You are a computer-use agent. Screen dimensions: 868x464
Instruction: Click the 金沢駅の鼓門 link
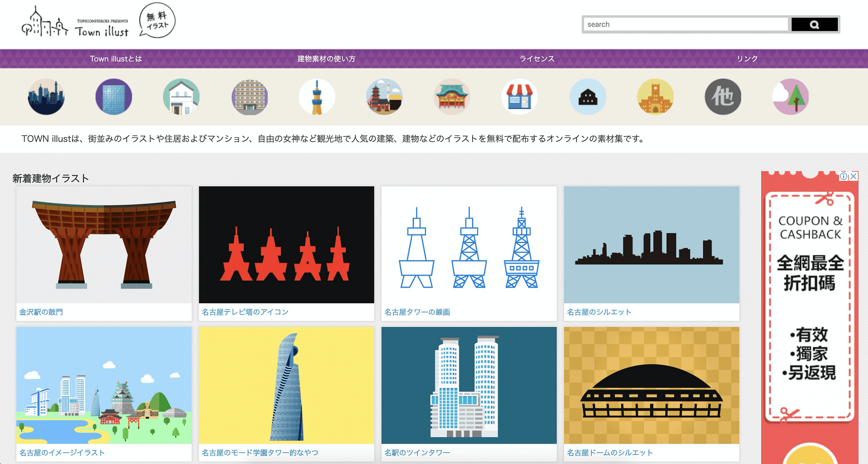point(41,312)
